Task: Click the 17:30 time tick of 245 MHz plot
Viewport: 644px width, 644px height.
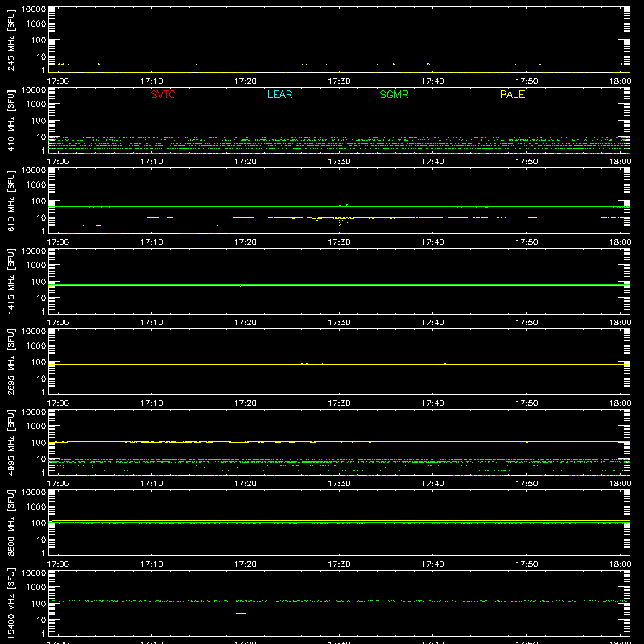Action: click(339, 81)
